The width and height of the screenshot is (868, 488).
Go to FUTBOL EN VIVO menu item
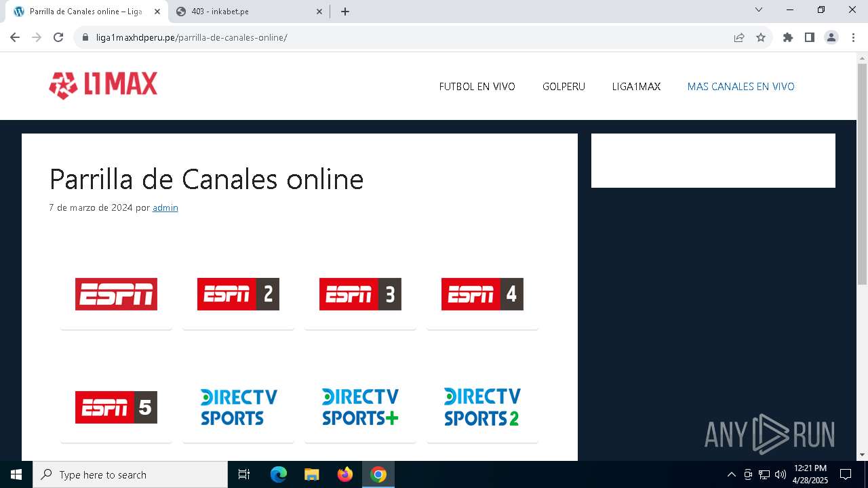click(477, 87)
